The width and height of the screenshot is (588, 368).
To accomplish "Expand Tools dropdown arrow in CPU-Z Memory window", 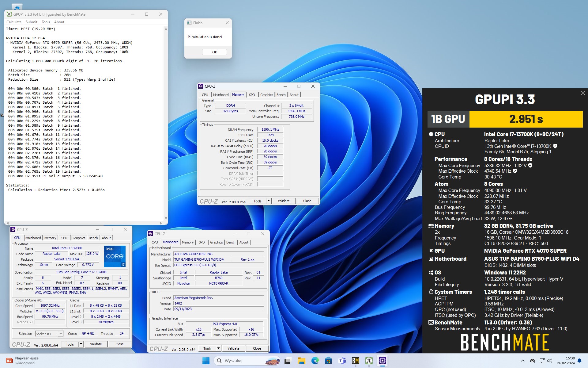I will click(269, 201).
